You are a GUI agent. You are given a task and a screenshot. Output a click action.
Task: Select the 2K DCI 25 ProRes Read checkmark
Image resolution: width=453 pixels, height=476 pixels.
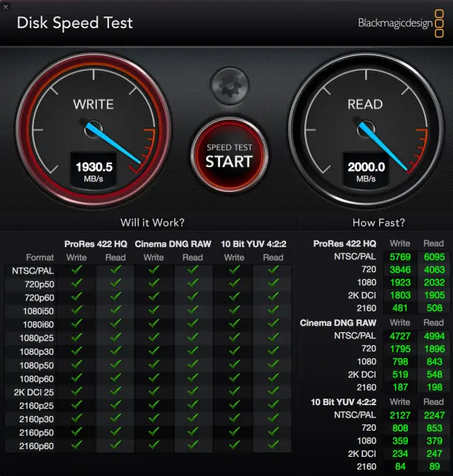pos(115,392)
